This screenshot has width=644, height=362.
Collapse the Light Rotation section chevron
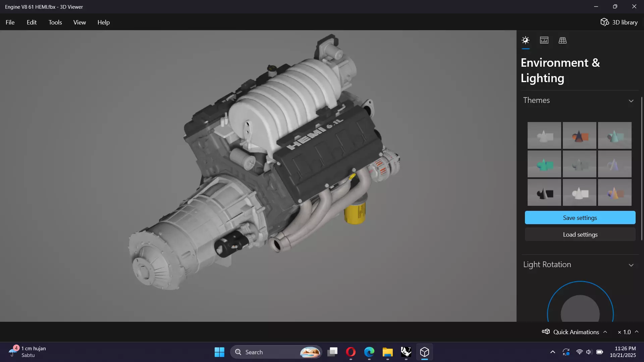tap(631, 265)
